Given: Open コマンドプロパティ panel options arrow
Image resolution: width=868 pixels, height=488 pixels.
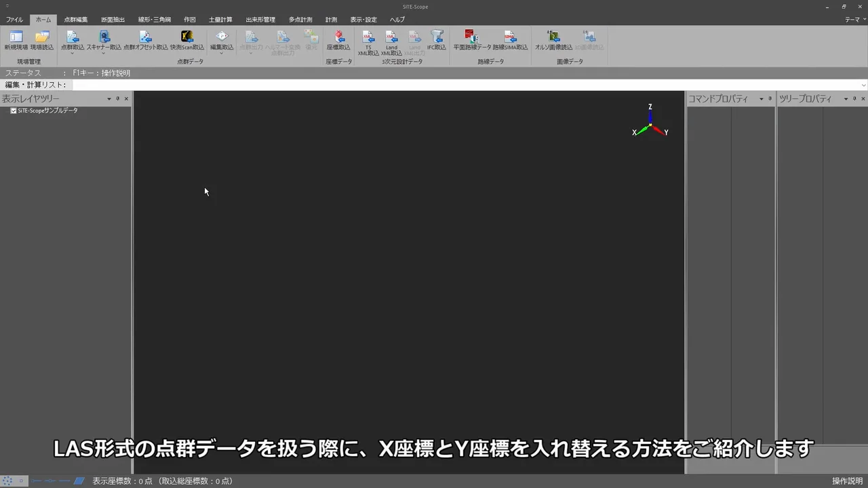Looking at the screenshot, I should point(761,99).
